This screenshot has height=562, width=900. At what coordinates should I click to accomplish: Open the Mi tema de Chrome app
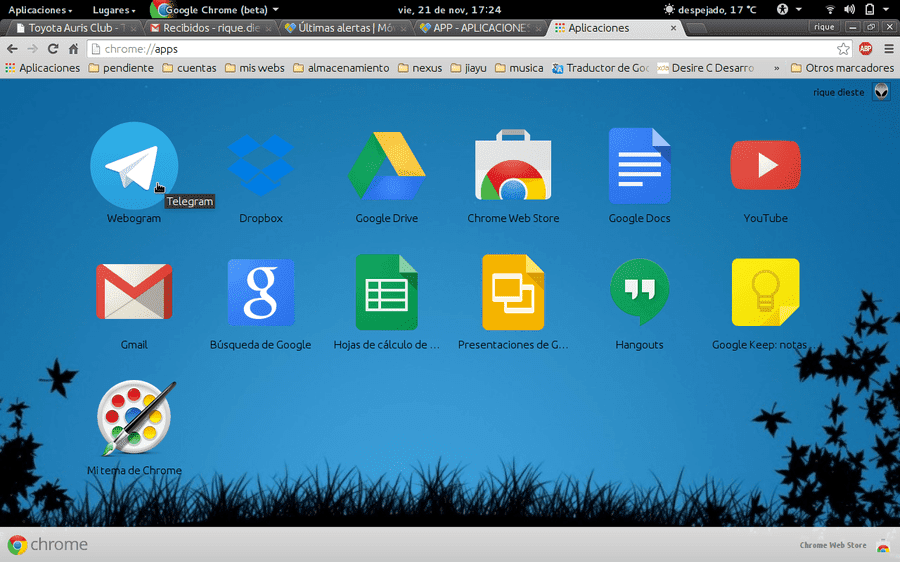coord(137,417)
